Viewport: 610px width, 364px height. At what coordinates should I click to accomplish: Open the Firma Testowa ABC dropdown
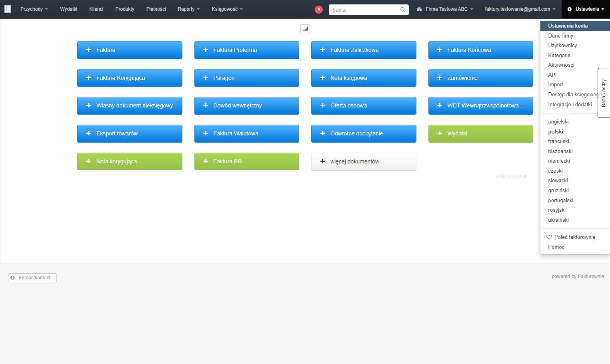445,9
